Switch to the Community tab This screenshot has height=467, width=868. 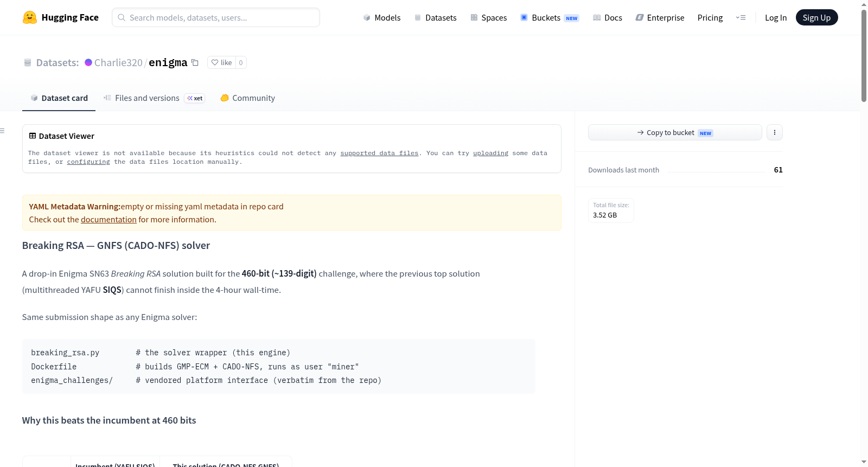[x=247, y=98]
